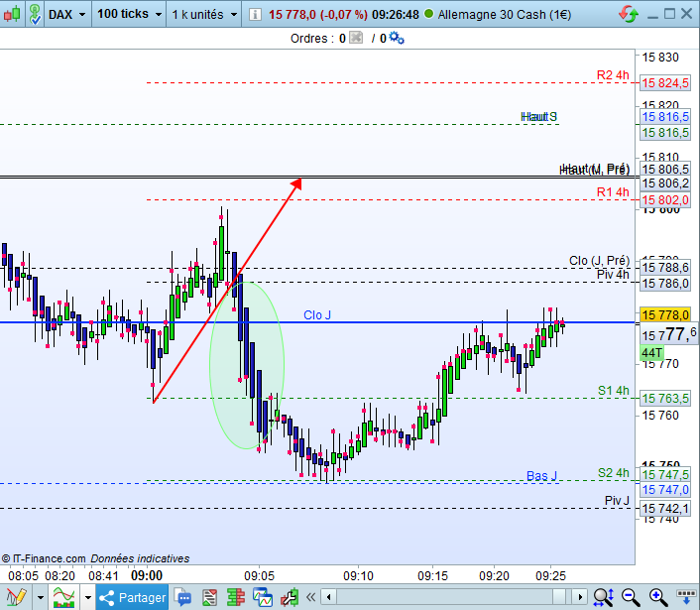Click the Partager share button

coord(132,597)
